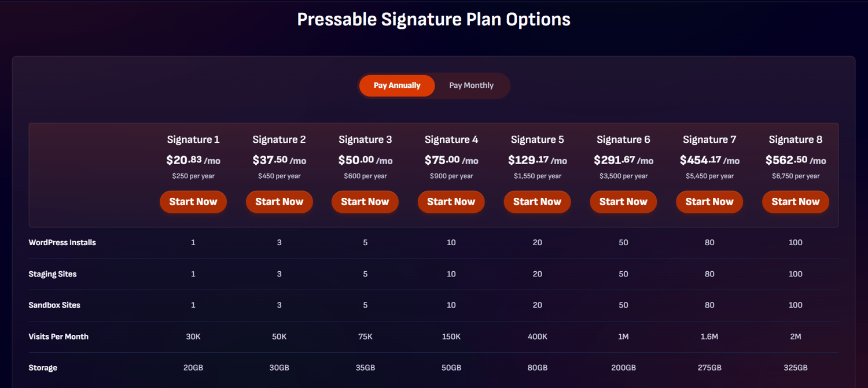Click the Signature 8 plan title

[x=795, y=139]
